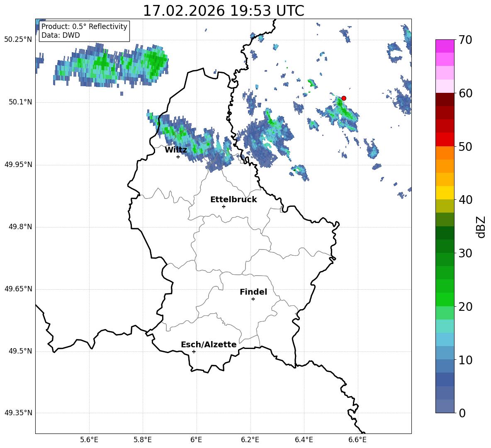491x448 pixels.
Task: Click the 10 value on colorbar
Action: point(466,360)
